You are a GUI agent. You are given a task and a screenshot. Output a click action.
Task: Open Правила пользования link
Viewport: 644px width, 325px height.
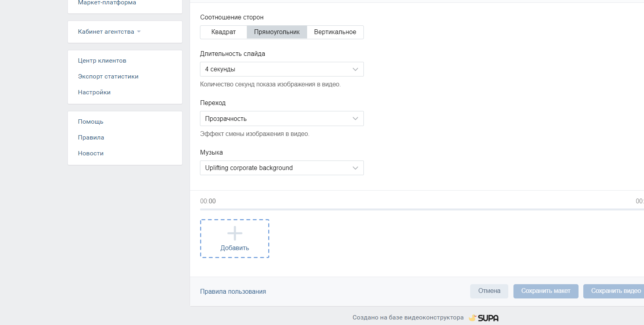click(233, 292)
